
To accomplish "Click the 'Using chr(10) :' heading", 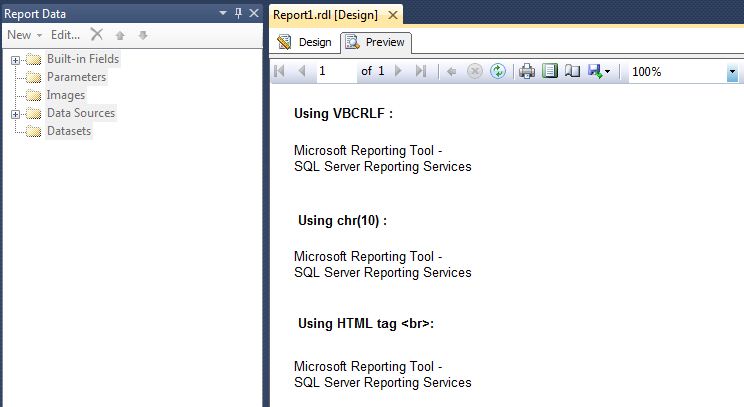I will pyautogui.click(x=343, y=221).
